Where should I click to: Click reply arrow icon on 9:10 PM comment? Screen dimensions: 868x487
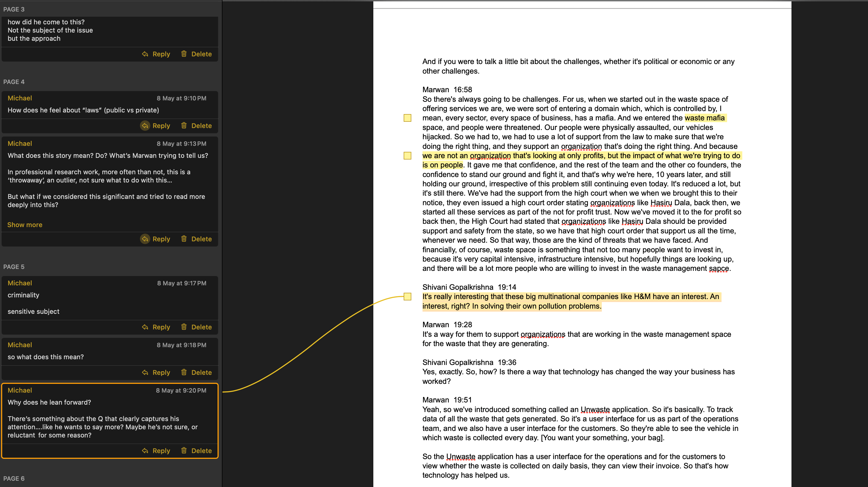145,126
